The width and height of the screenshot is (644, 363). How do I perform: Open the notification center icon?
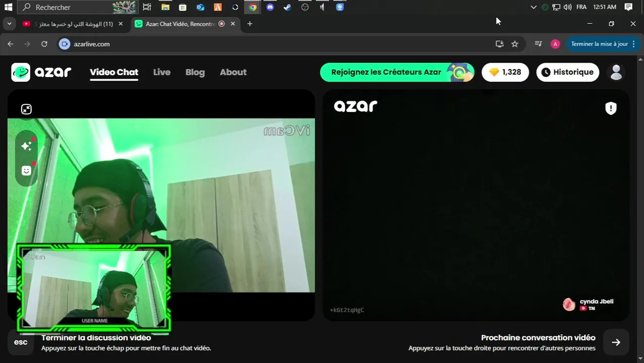628,7
